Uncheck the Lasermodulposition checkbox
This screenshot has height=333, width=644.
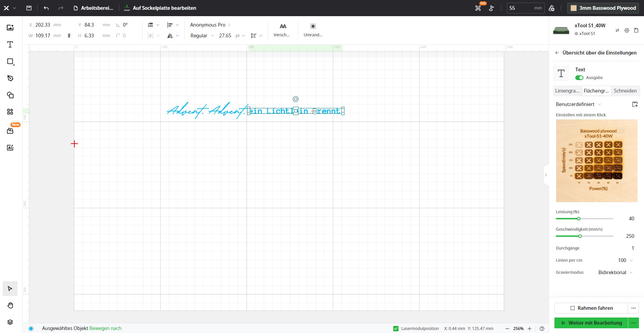coord(396,329)
